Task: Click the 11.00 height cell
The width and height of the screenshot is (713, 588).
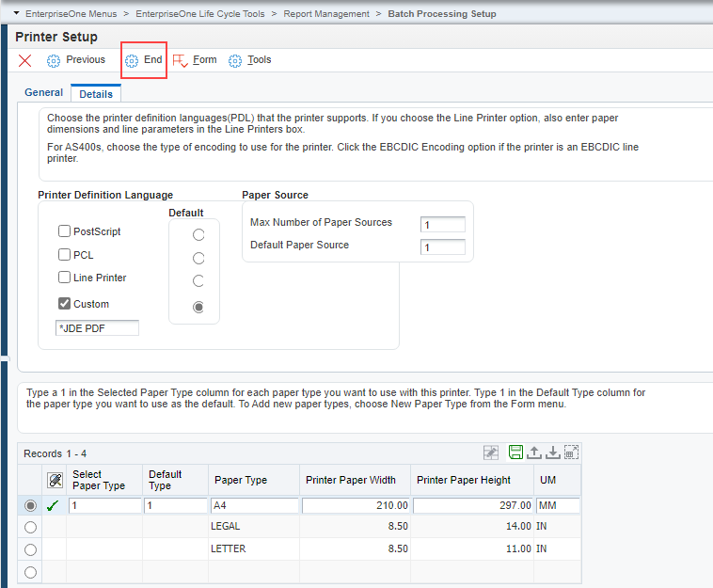Action: click(x=472, y=548)
